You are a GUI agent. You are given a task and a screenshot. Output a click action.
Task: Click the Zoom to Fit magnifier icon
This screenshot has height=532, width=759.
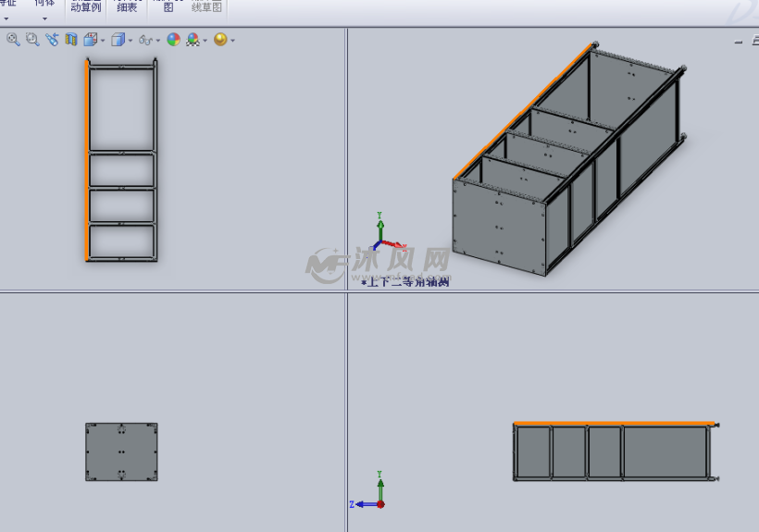pos(13,40)
